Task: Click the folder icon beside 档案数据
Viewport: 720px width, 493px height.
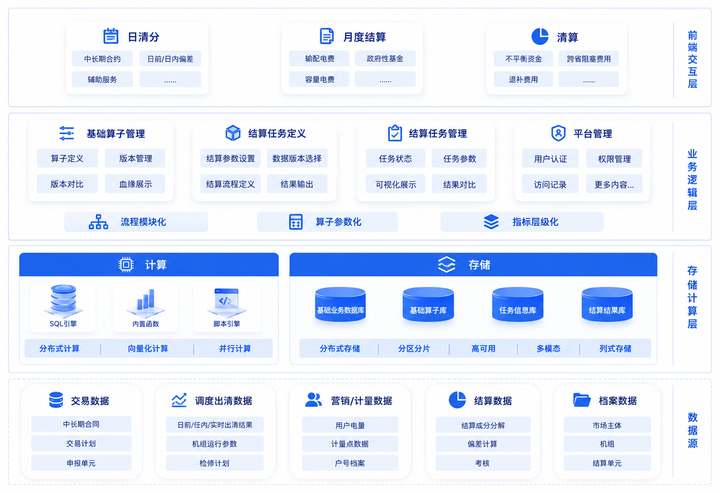Action: pos(582,400)
